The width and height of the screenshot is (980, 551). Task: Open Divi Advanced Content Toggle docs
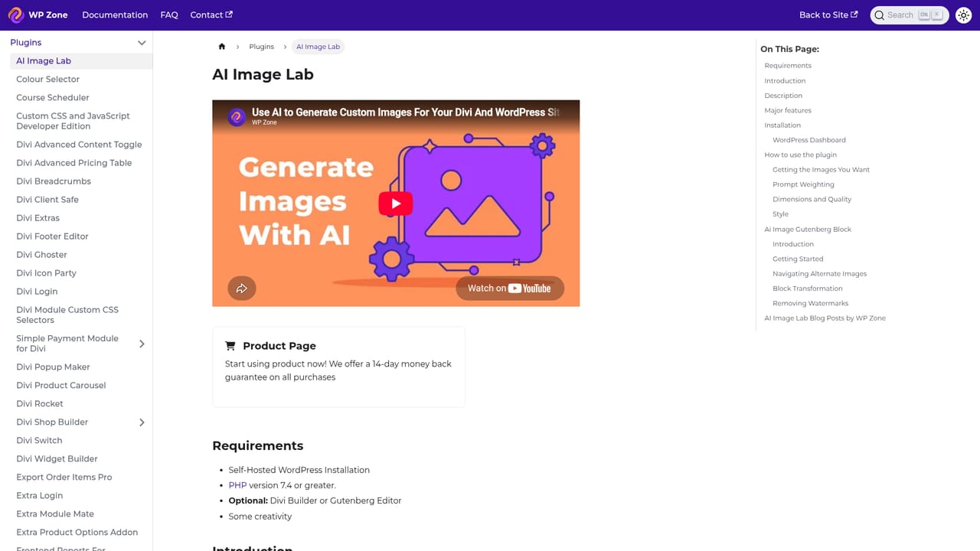tap(79, 145)
